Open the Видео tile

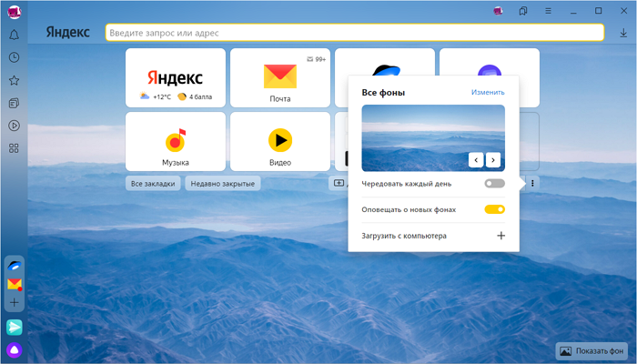[x=280, y=142]
